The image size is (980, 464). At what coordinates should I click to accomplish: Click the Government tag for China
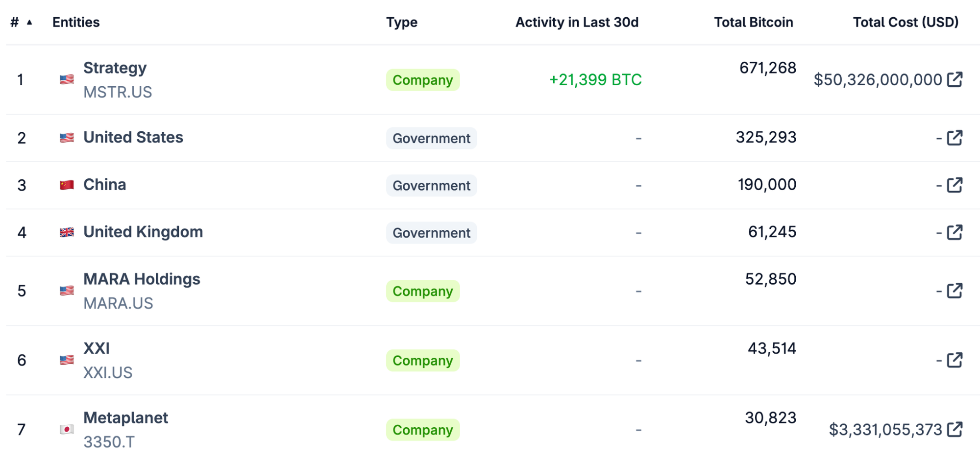tap(431, 186)
